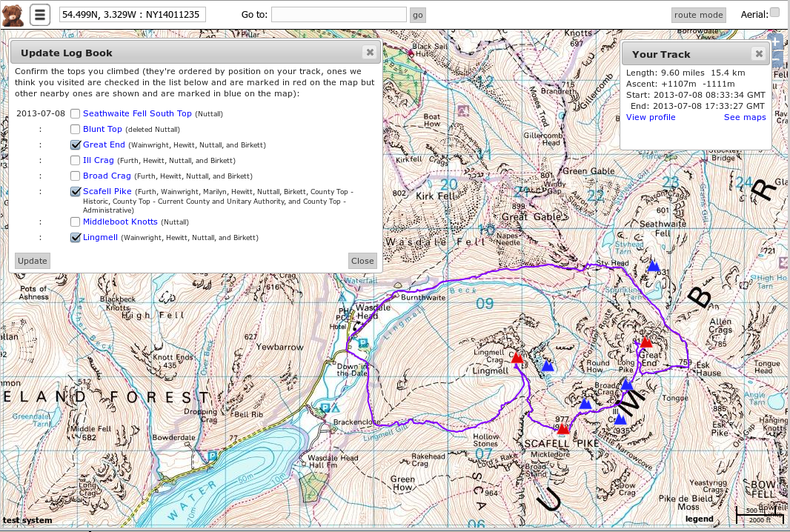Focus the Go to input field
This screenshot has width=790, height=532.
(339, 15)
